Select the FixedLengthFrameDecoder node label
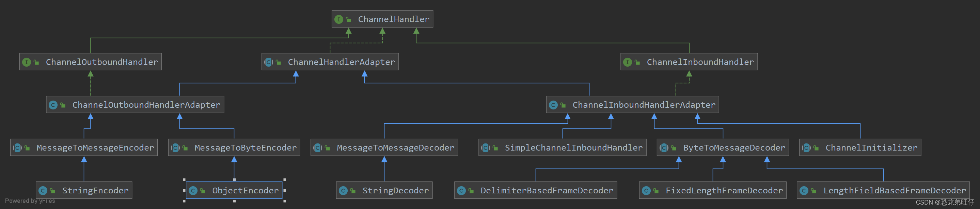This screenshot has width=980, height=209. pyautogui.click(x=724, y=191)
